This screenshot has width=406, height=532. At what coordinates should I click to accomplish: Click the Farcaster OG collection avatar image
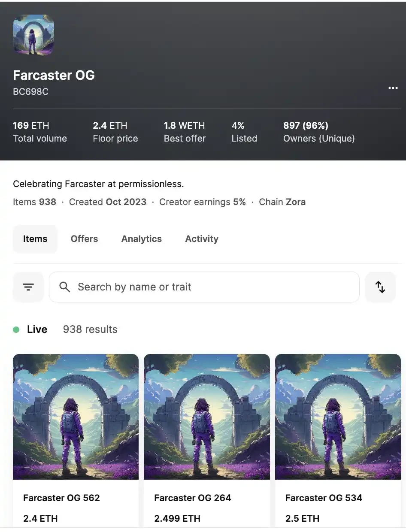coord(33,35)
